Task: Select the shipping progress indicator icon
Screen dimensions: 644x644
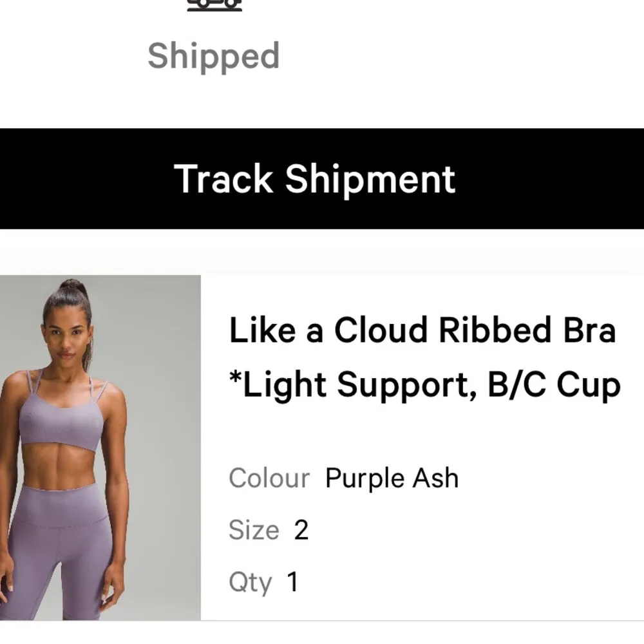Action: pyautogui.click(x=214, y=3)
